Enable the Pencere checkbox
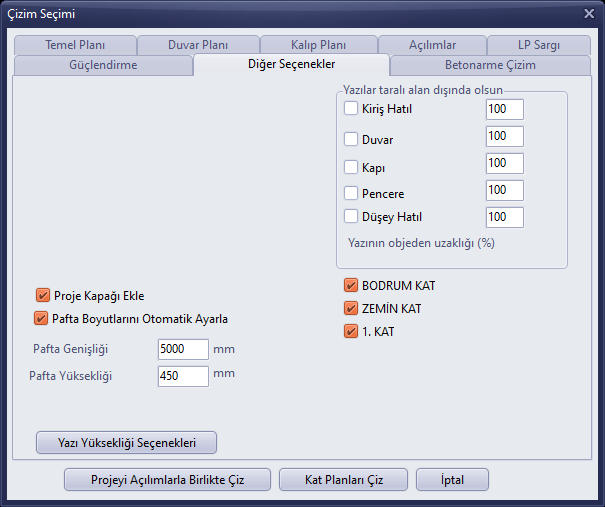Image resolution: width=605 pixels, height=507 pixels. click(351, 193)
